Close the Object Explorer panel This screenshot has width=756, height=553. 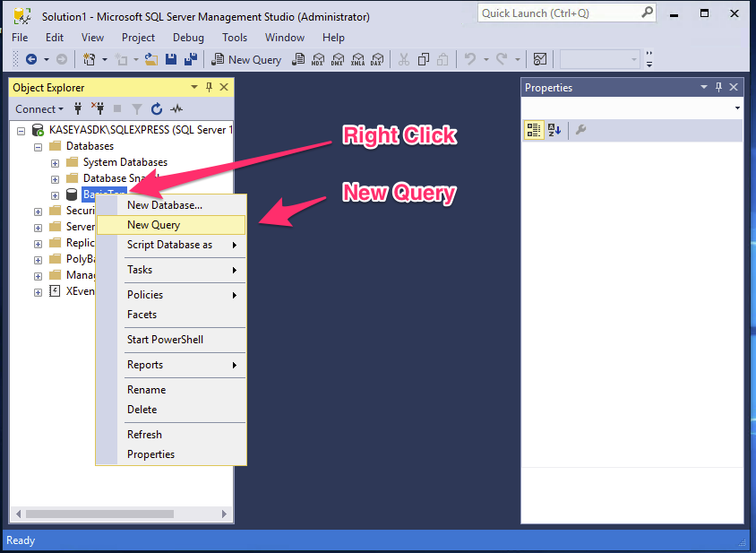coord(224,87)
